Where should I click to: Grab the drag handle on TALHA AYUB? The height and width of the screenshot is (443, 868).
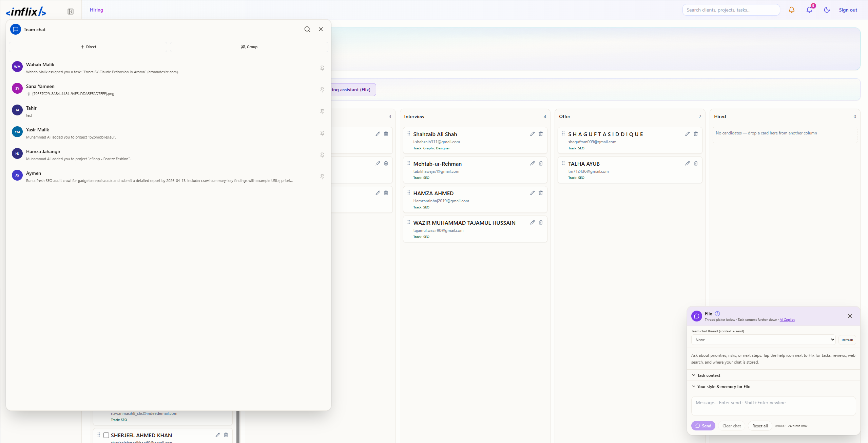(x=563, y=163)
